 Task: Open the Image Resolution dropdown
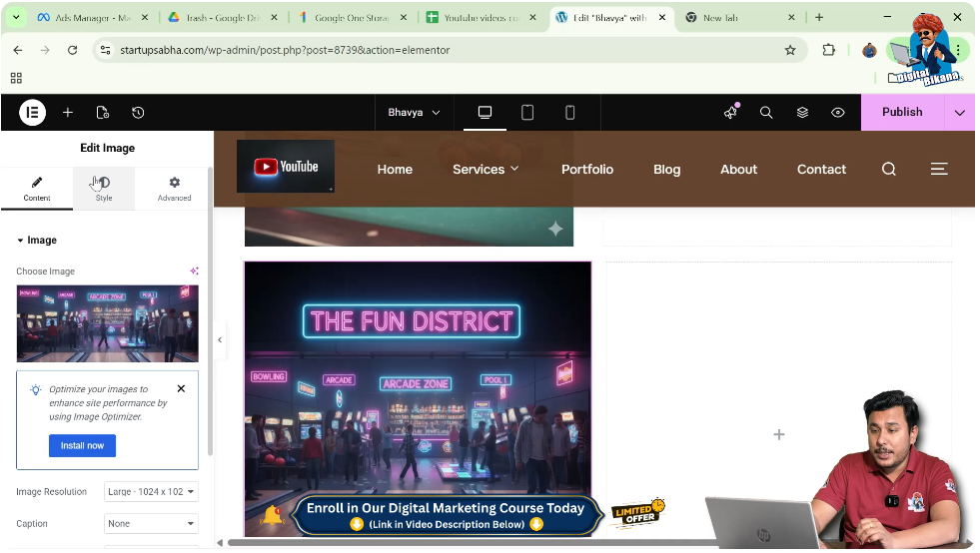click(151, 492)
